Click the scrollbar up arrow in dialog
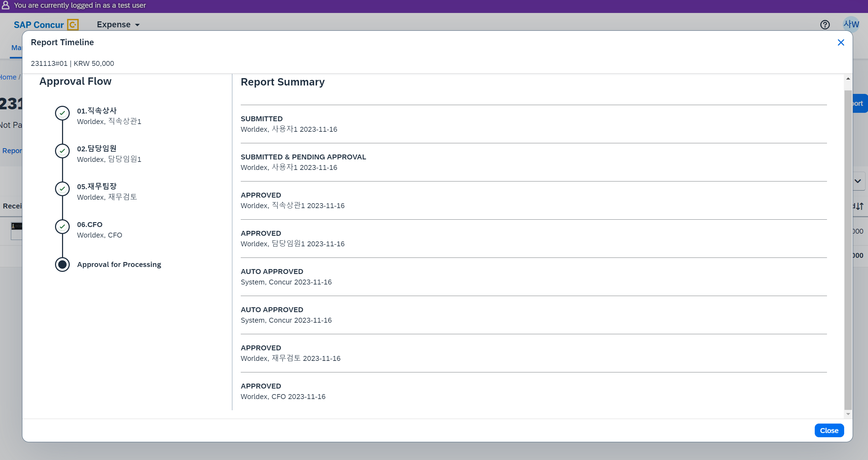 (848, 78)
